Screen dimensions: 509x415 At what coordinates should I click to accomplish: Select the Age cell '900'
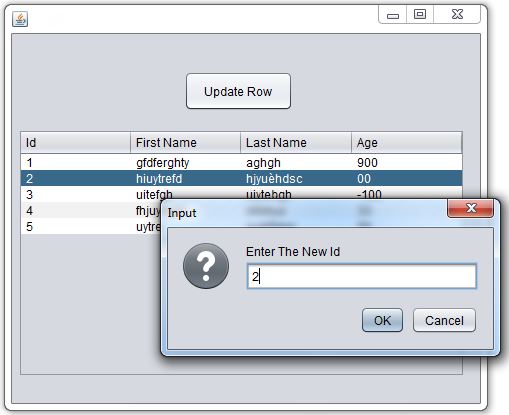coord(407,163)
